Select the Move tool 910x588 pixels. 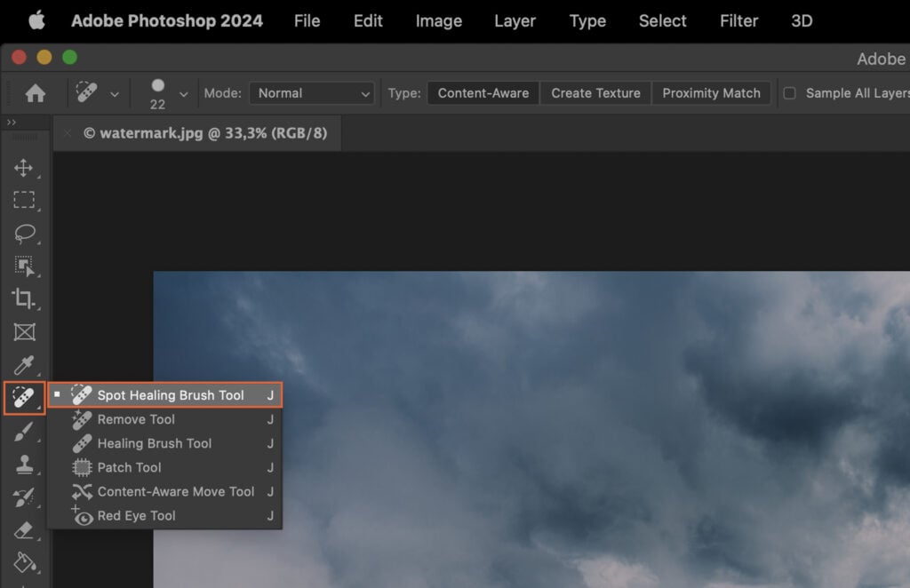[x=26, y=167]
